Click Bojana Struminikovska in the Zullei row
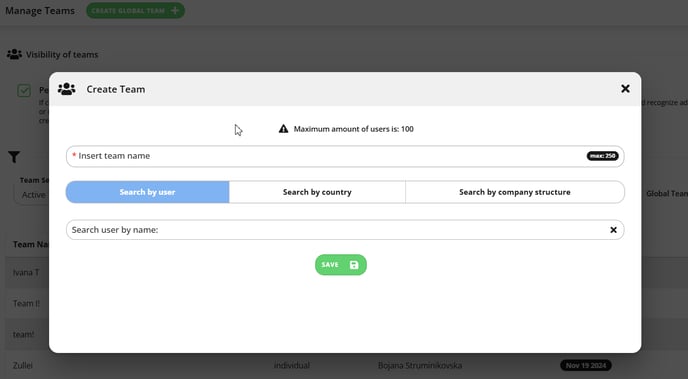 click(420, 365)
